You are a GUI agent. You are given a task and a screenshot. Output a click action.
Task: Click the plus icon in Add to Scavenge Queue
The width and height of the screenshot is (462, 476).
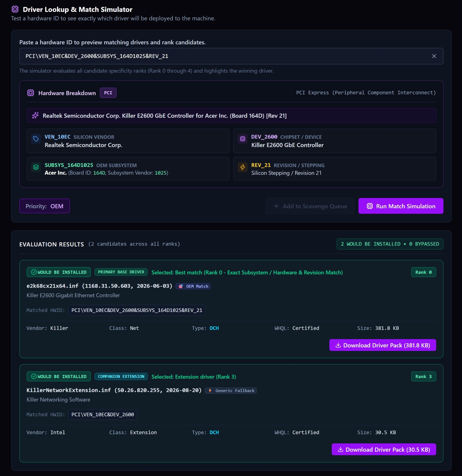point(276,206)
